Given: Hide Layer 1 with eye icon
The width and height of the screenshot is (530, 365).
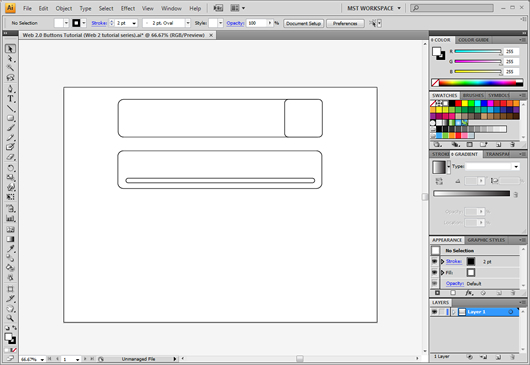Looking at the screenshot, I should 435,312.
